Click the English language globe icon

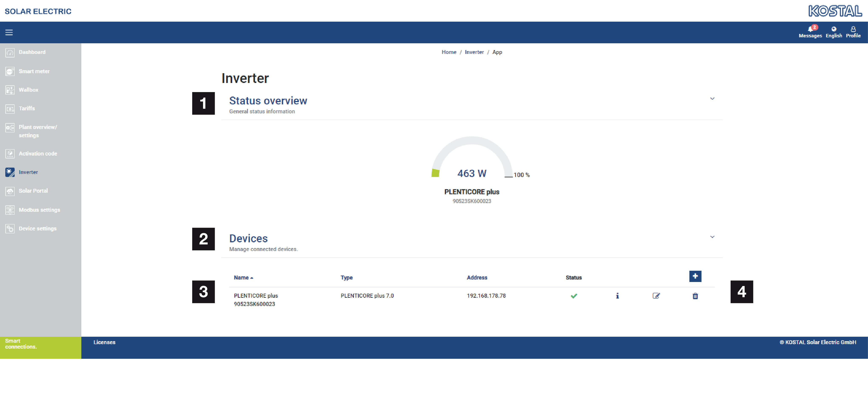coord(834,29)
